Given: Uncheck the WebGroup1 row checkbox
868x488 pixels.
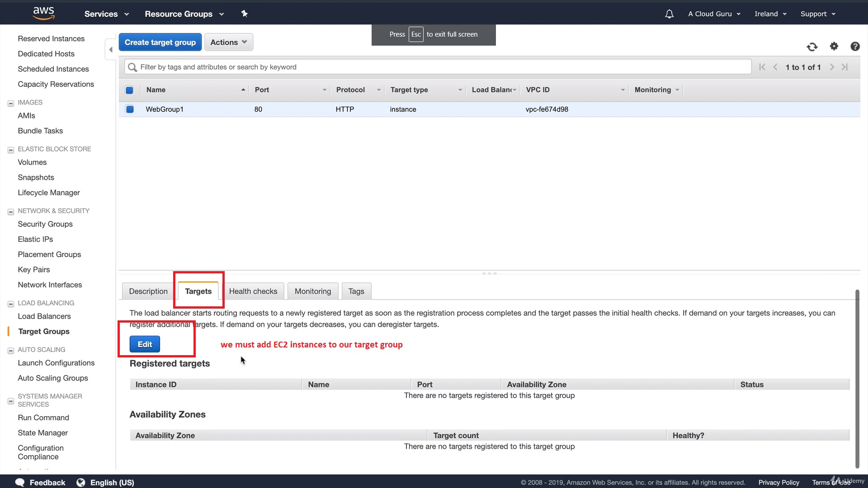Looking at the screenshot, I should coord(130,109).
